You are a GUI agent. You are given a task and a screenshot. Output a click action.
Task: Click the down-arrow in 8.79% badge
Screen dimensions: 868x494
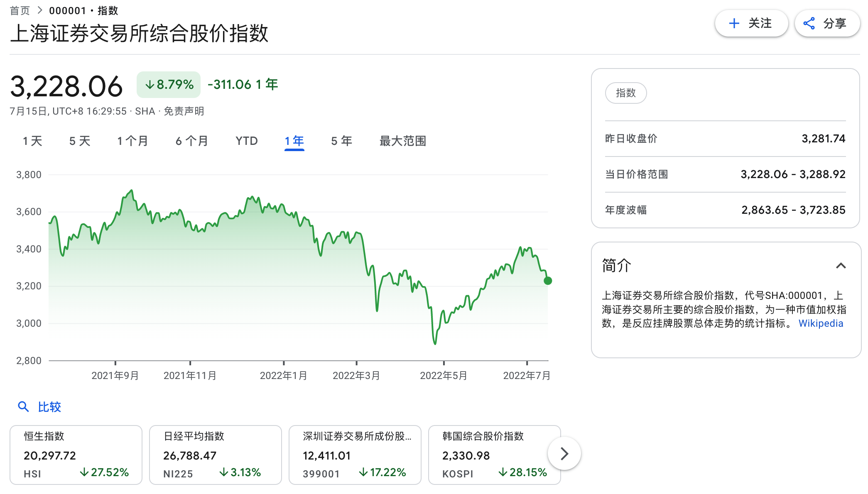pyautogui.click(x=150, y=85)
